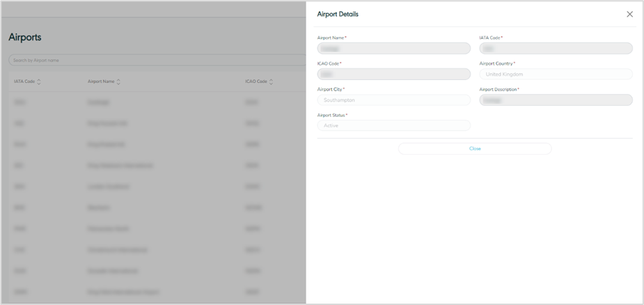The image size is (644, 305).
Task: Click the Airport Details panel title
Action: pyautogui.click(x=338, y=14)
